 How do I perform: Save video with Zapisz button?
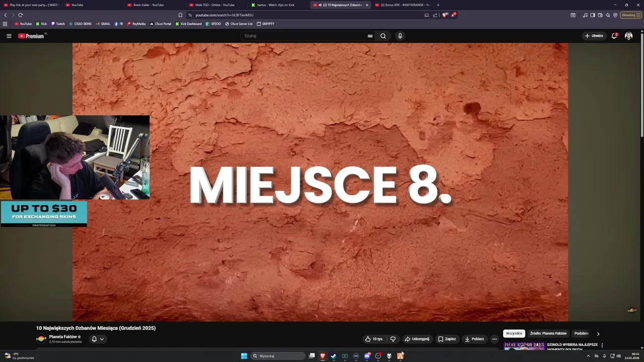[447, 339]
